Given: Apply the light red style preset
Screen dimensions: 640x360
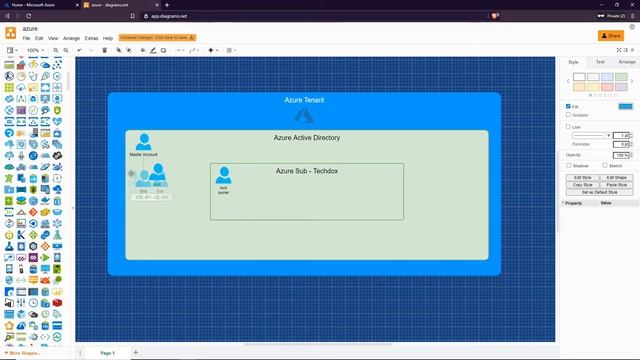Looking at the screenshot, I should [x=607, y=87].
